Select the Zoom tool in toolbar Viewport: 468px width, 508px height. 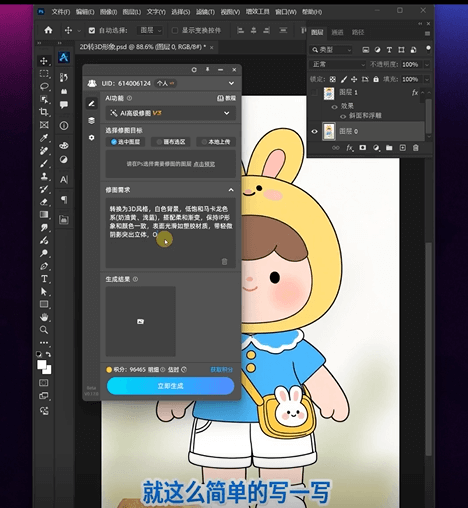point(44,330)
